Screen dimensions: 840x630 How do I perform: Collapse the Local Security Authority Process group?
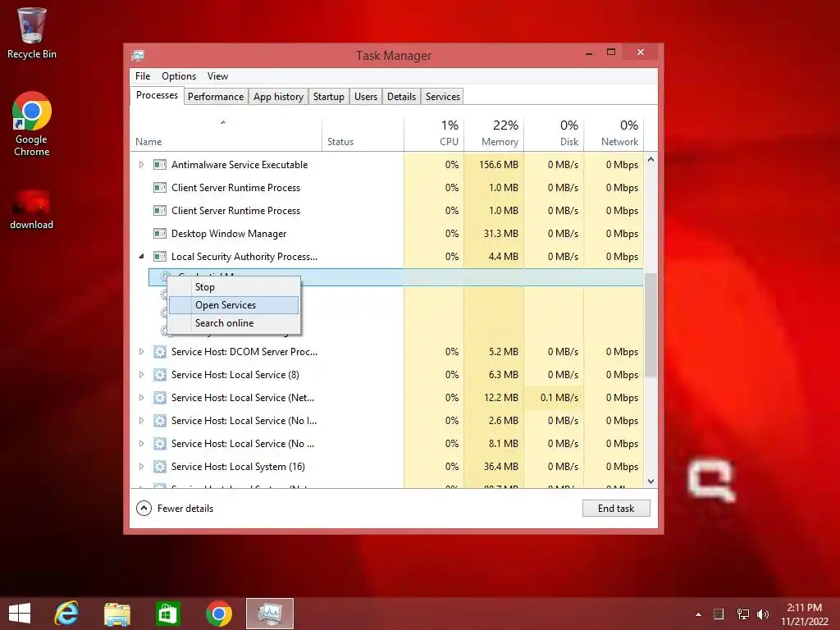[x=141, y=257]
